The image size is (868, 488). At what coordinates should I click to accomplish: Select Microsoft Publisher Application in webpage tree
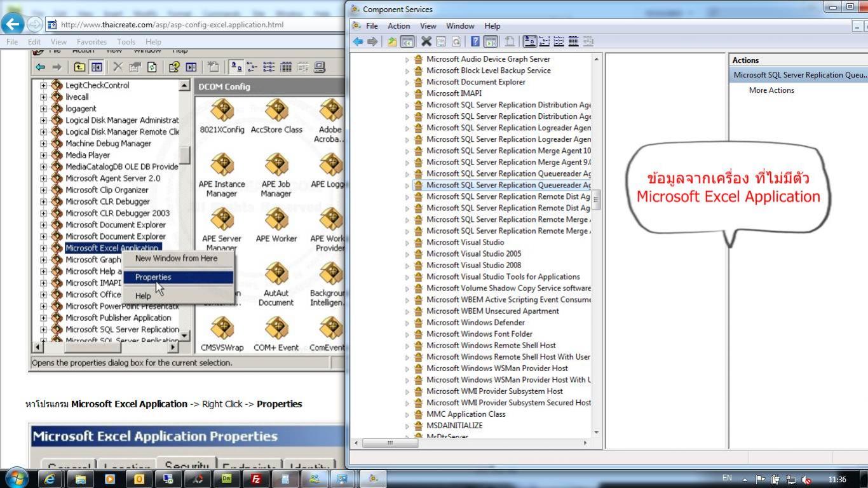point(118,318)
